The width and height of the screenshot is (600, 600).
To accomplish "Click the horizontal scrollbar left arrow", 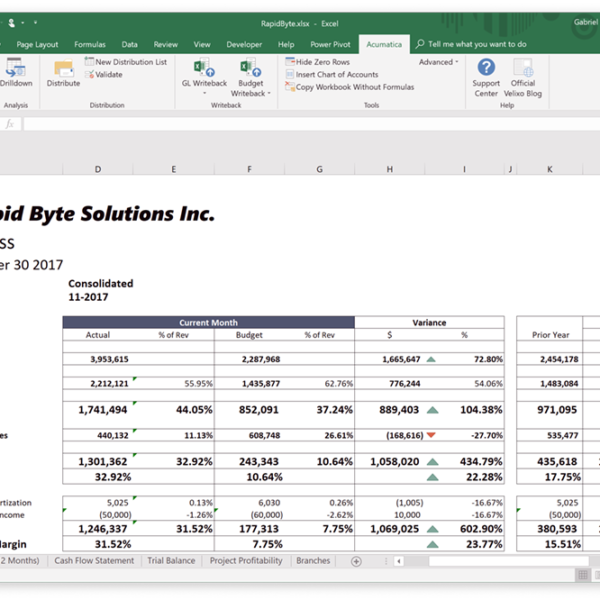I will [399, 561].
